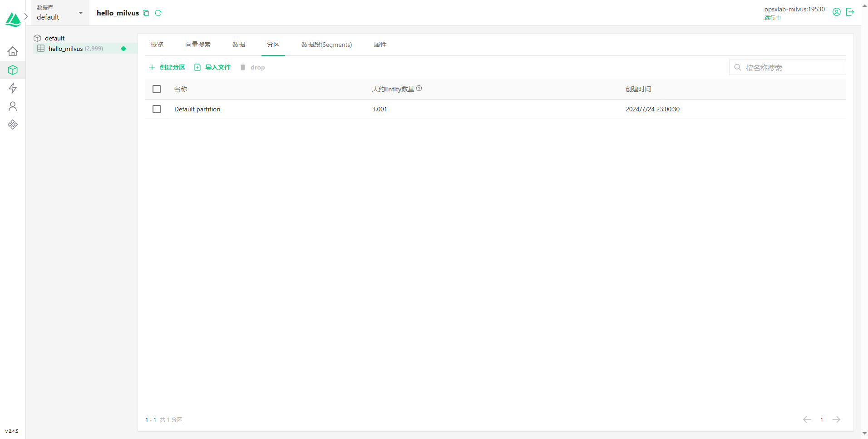868x439 pixels.
Task: Click Default partition name cell
Action: [197, 109]
